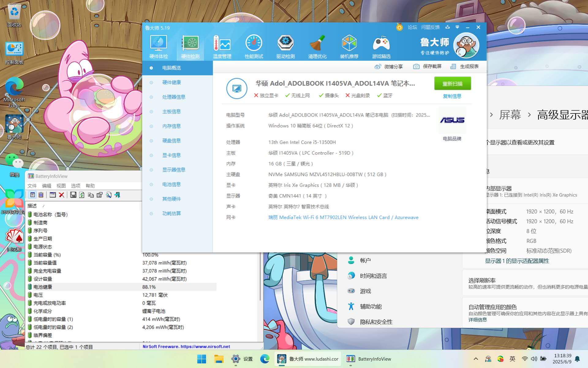The width and height of the screenshot is (588, 368).
Task: Open the 视图 menu in BatteryInfoView
Action: click(61, 186)
